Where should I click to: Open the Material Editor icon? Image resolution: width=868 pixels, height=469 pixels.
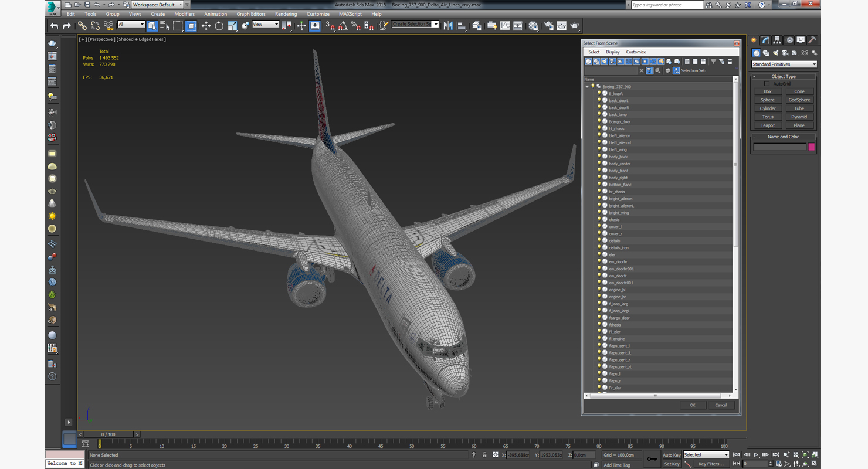pyautogui.click(x=533, y=26)
